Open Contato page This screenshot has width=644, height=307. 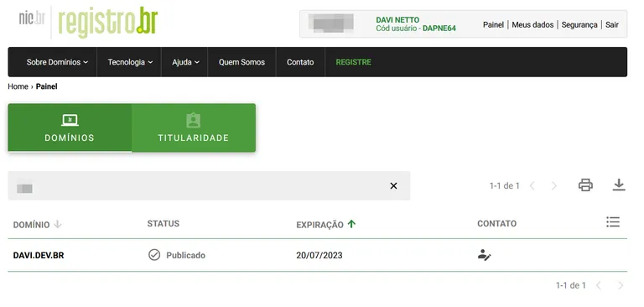[300, 62]
